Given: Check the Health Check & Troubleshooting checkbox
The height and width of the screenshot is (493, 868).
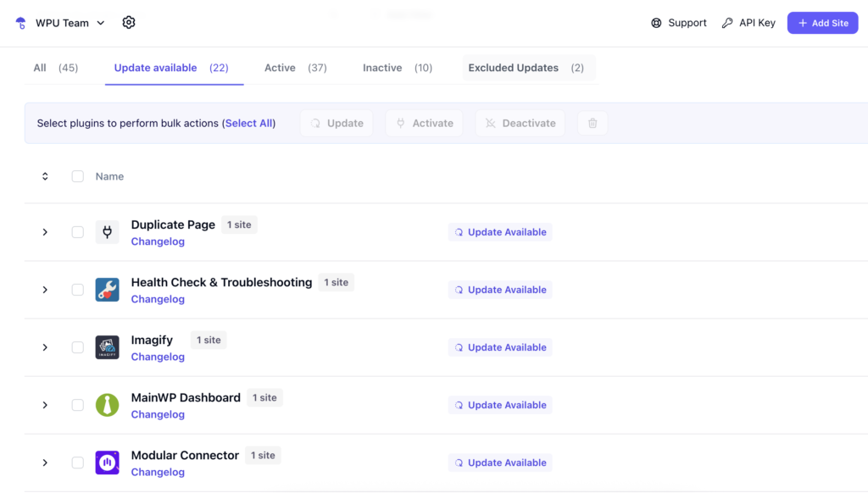Looking at the screenshot, I should [77, 290].
